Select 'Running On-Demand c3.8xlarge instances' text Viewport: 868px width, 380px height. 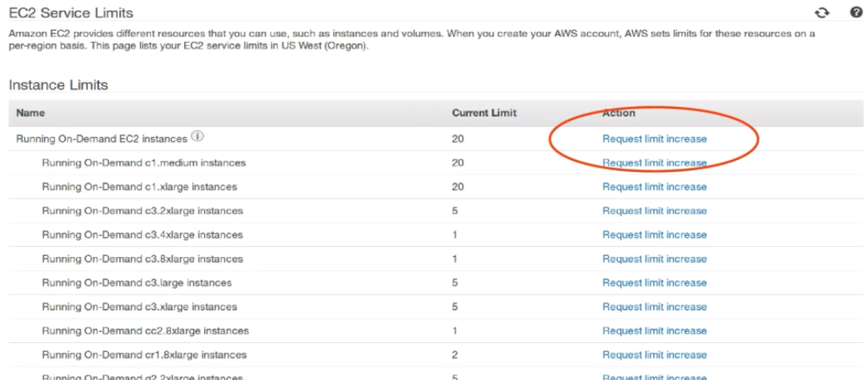(x=142, y=258)
